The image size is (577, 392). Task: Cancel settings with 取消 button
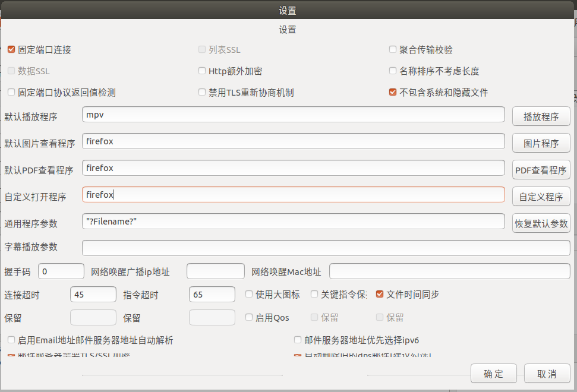[x=547, y=374]
